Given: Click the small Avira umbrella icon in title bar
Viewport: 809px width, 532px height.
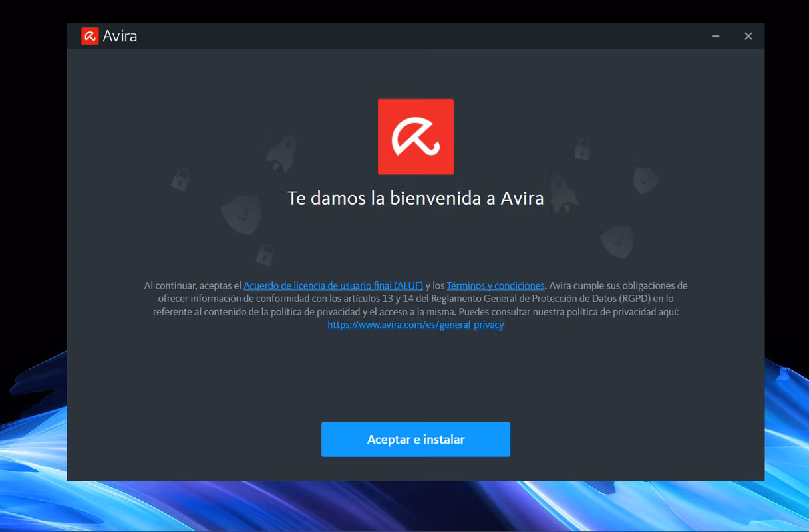Looking at the screenshot, I should [x=90, y=36].
